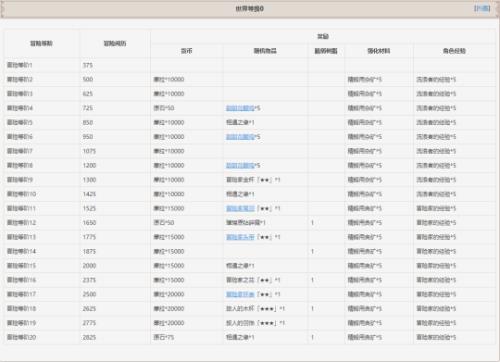
Task: Open the linked item in the 冒险等阶8 row
Action: [240, 166]
